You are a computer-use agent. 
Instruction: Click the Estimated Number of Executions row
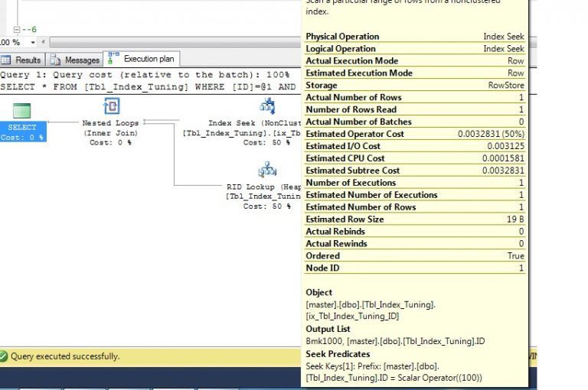pos(415,195)
